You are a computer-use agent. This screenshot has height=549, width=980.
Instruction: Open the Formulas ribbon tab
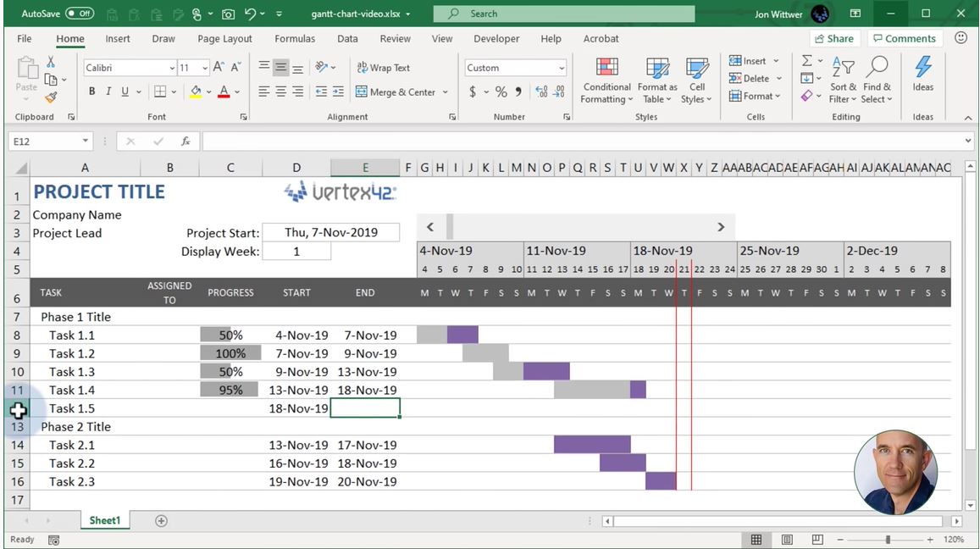point(295,38)
